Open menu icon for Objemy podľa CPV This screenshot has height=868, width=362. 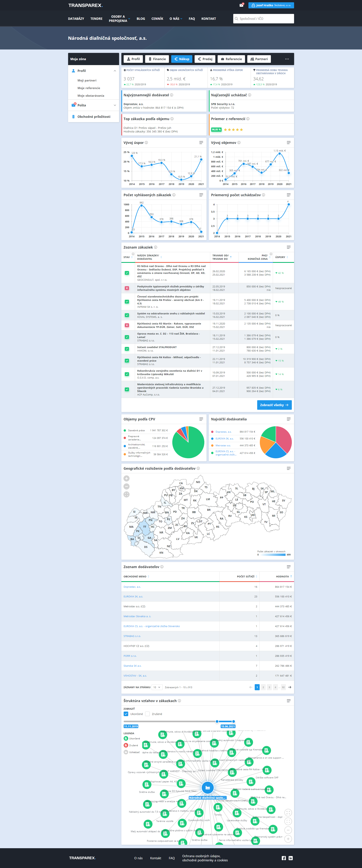click(201, 419)
